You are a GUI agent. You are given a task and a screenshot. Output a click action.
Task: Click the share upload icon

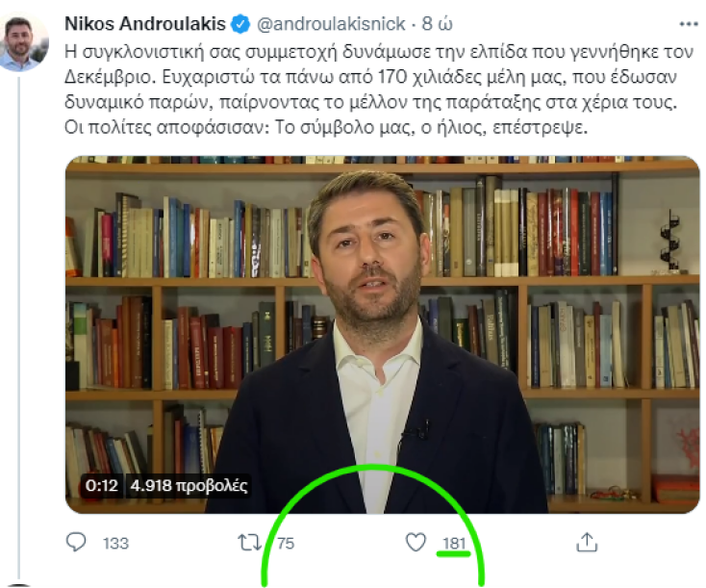tap(587, 542)
